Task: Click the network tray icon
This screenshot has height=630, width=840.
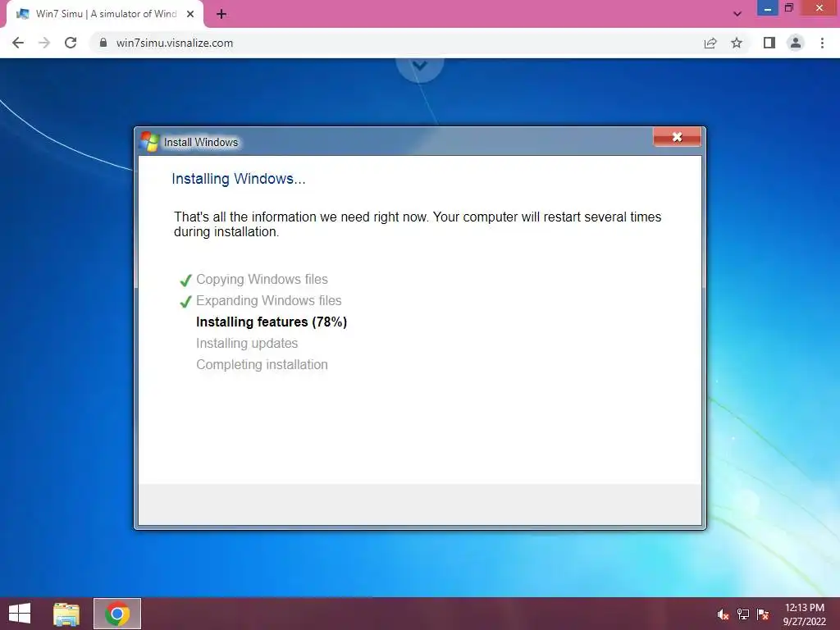Action: (743, 614)
